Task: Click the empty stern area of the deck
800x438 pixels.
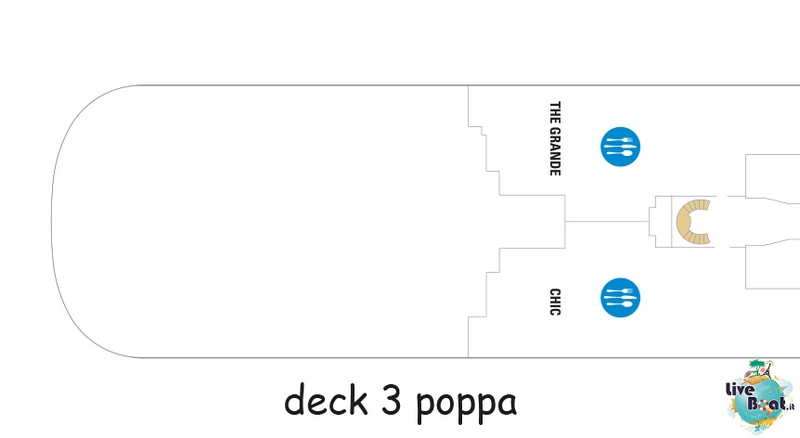Action: click(260, 222)
